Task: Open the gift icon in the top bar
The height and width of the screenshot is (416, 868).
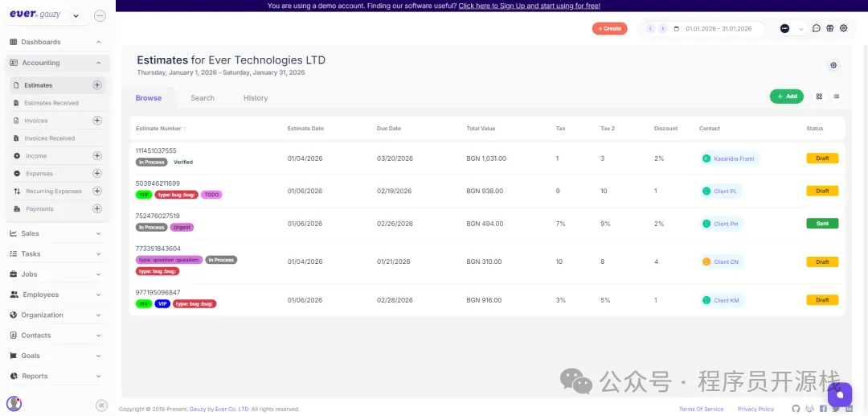Action: click(829, 28)
